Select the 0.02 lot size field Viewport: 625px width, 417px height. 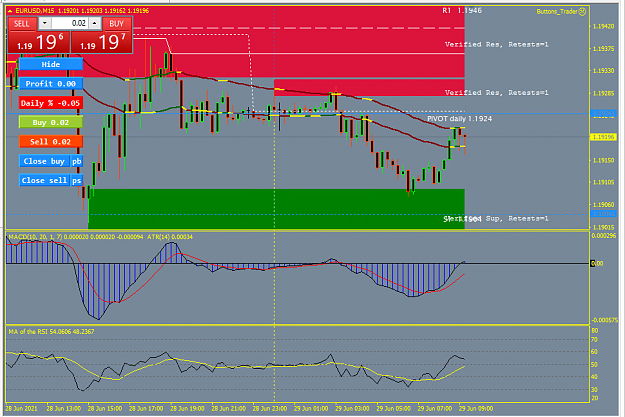coord(69,24)
